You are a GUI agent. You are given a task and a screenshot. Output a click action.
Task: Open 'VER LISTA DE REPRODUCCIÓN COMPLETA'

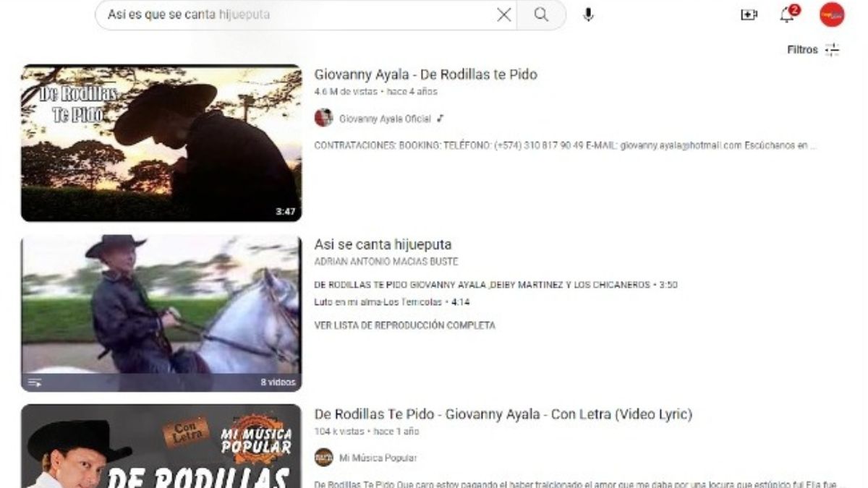pos(405,325)
